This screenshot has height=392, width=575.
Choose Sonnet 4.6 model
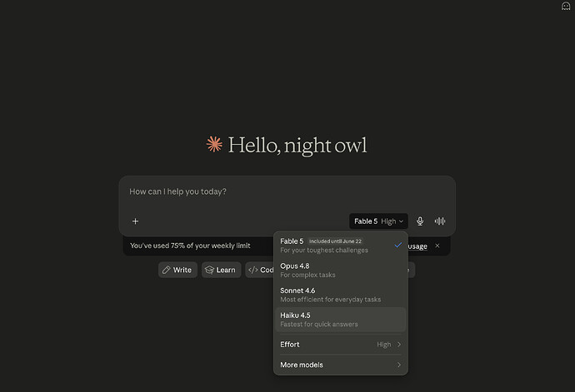pos(341,295)
